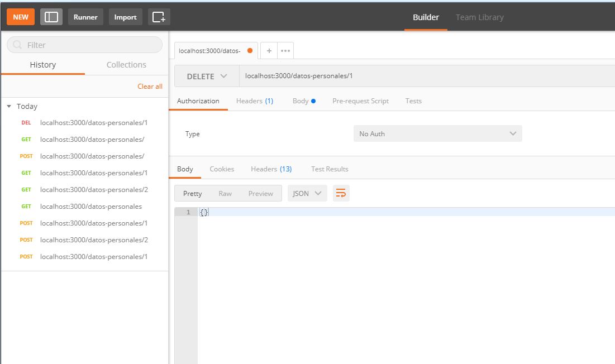
Task: Click the Filter search field
Action: 85,45
